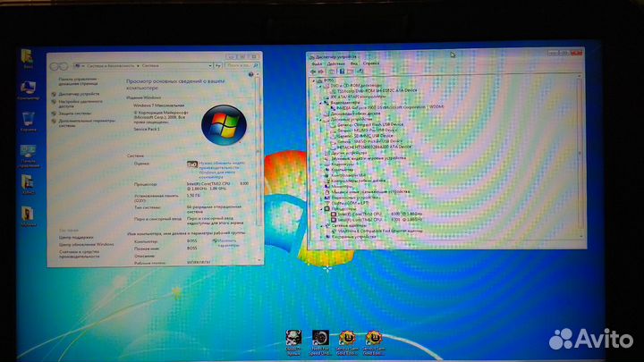
Task: Select the second Intel Core2 CPU entry
Action: coord(377,220)
